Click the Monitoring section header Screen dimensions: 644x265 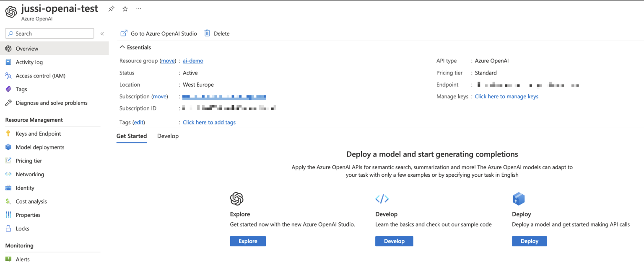click(x=19, y=245)
